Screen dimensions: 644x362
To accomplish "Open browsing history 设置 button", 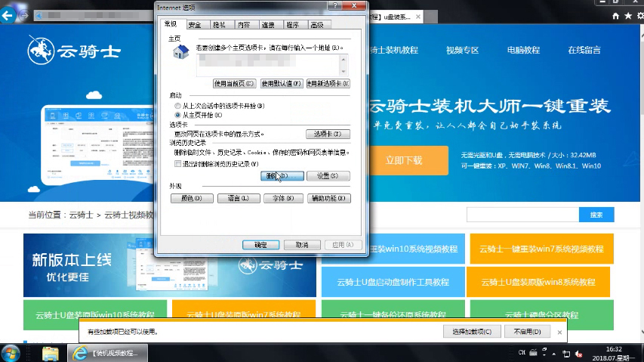I will point(328,176).
